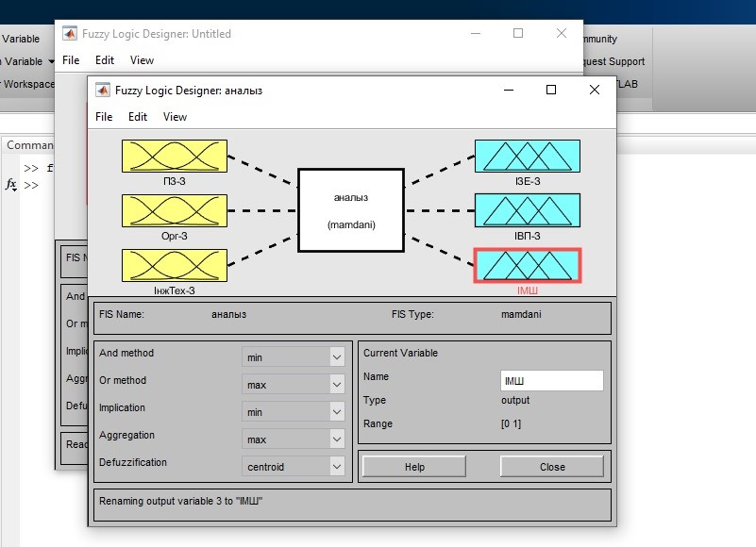Open Edit menu in Untitled window
Image resolution: width=756 pixels, height=547 pixels.
click(x=105, y=60)
